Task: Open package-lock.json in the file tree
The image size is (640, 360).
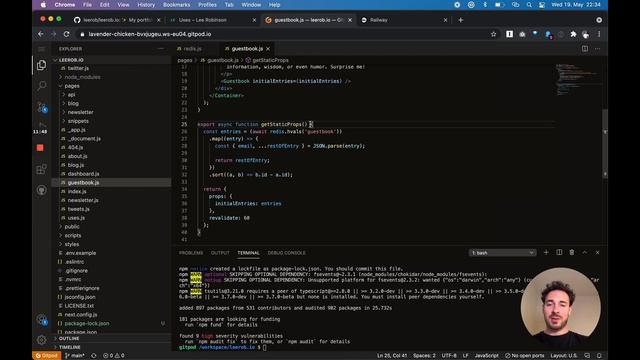Action: point(87,323)
